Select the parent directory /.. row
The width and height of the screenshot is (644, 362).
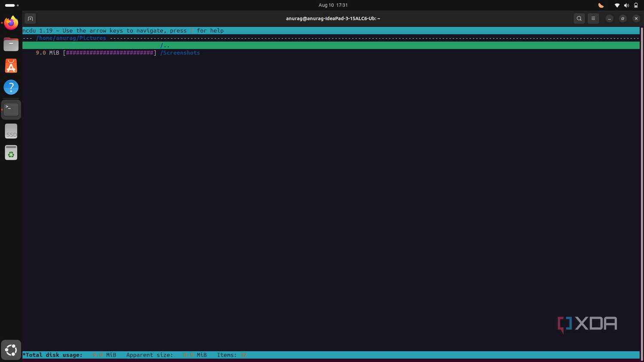[x=331, y=45]
